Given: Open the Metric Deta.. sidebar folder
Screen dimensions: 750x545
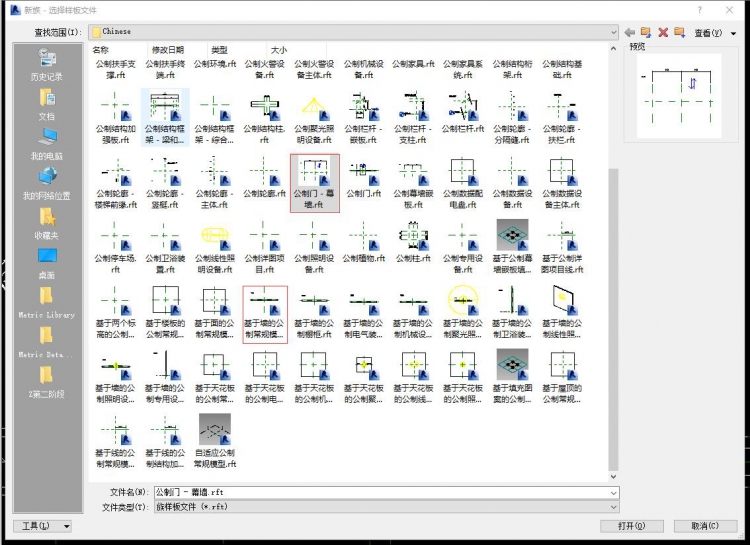Looking at the screenshot, I should pos(46,343).
